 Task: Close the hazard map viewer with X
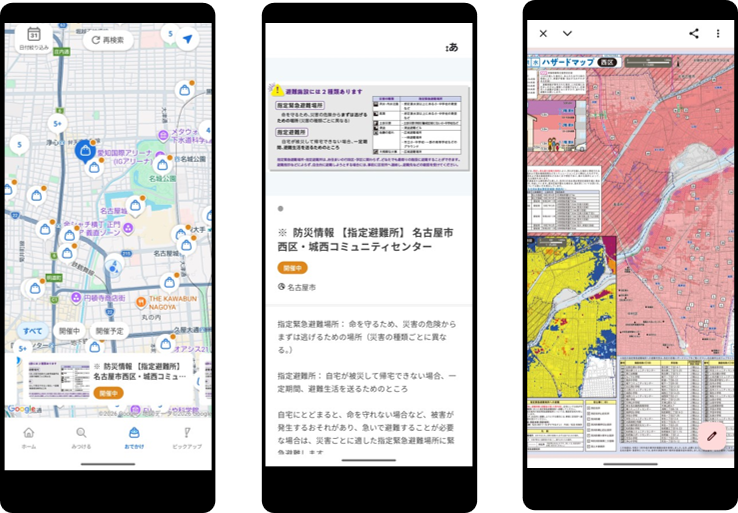coord(543,33)
